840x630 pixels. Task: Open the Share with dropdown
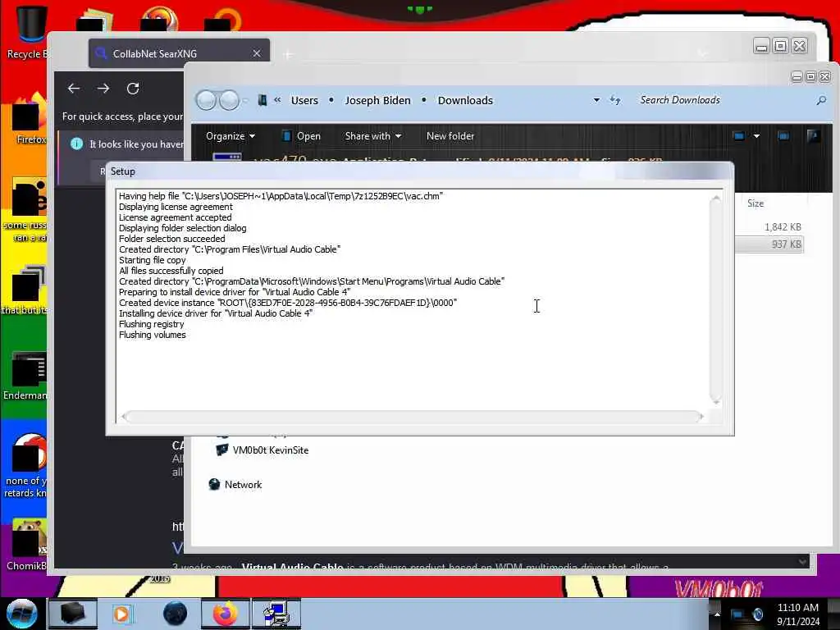point(373,136)
